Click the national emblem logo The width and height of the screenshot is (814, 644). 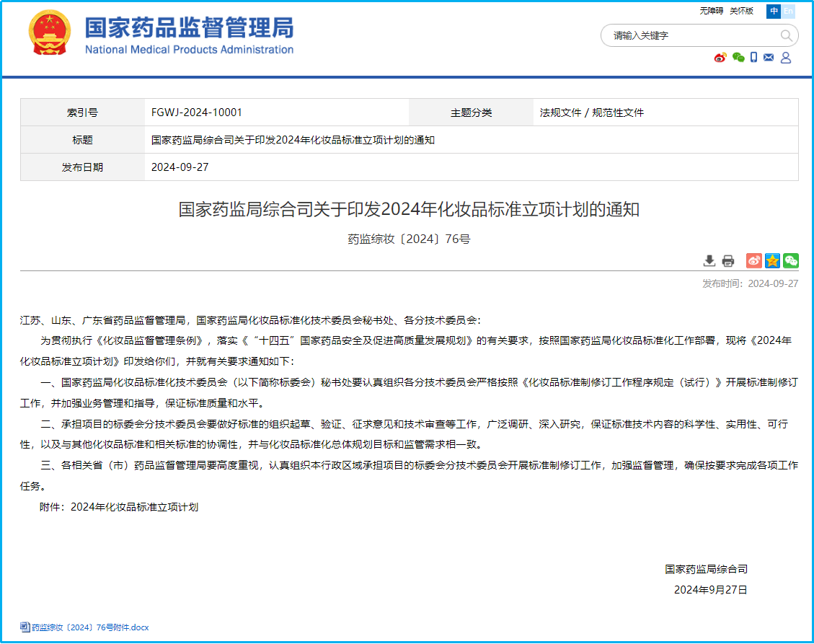point(49,32)
